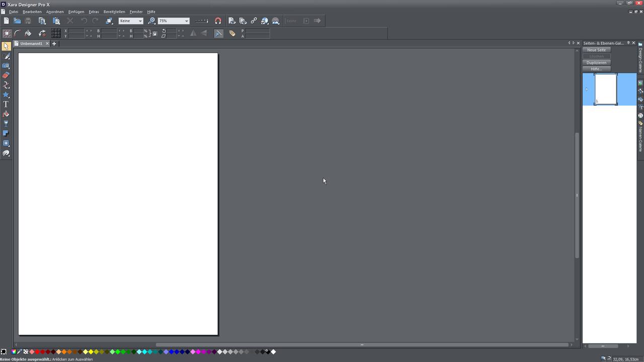Click the globe web export icon
The height and width of the screenshot is (362, 644).
(x=265, y=21)
